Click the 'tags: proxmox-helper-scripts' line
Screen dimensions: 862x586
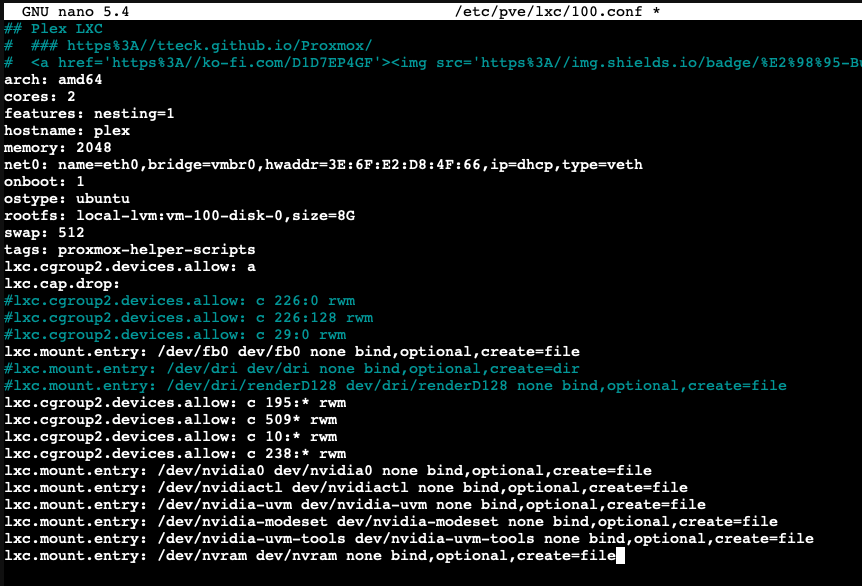tap(130, 249)
